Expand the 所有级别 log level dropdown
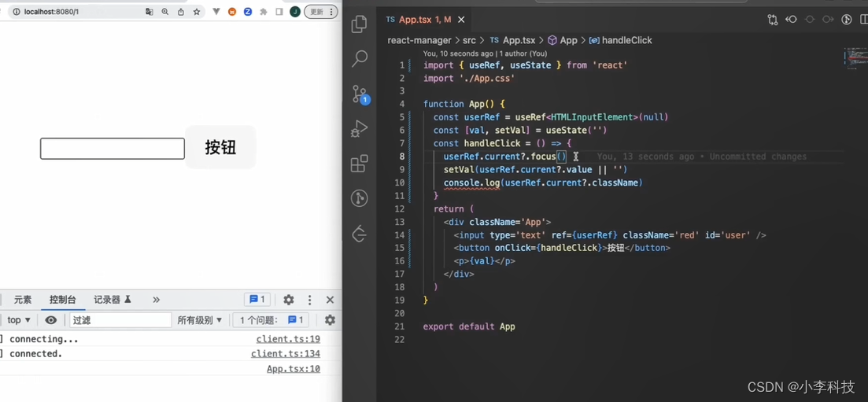868x402 pixels. (x=200, y=320)
